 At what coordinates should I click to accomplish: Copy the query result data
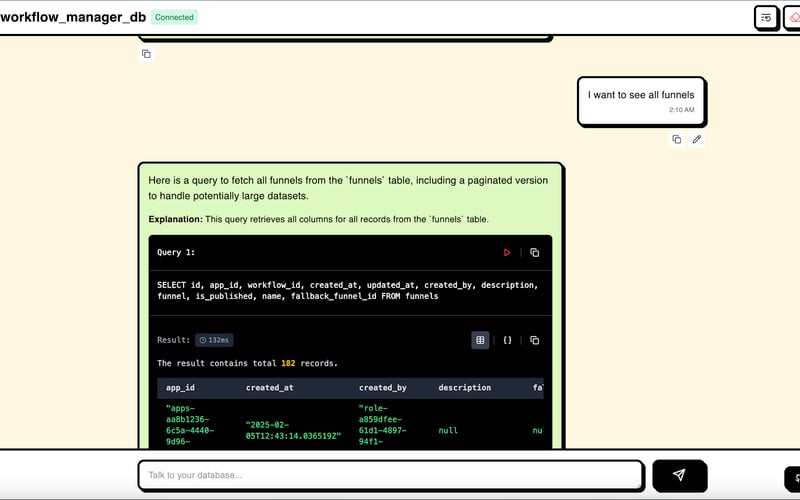[534, 340]
